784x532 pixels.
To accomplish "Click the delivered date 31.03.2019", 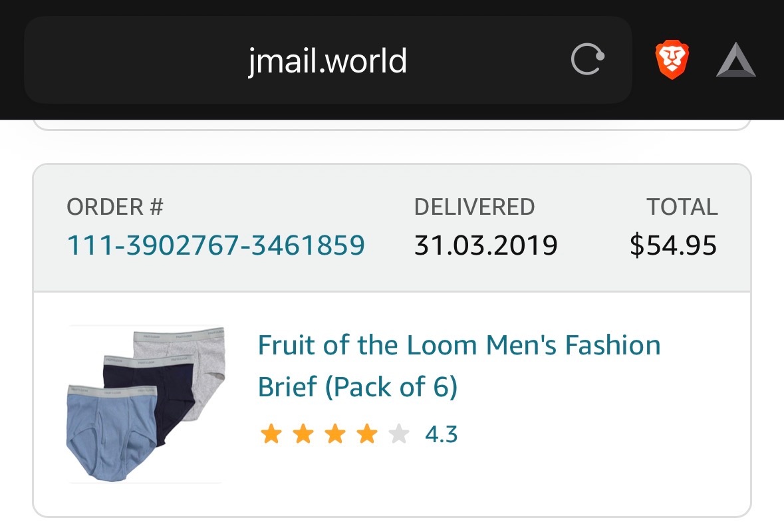I will (485, 246).
